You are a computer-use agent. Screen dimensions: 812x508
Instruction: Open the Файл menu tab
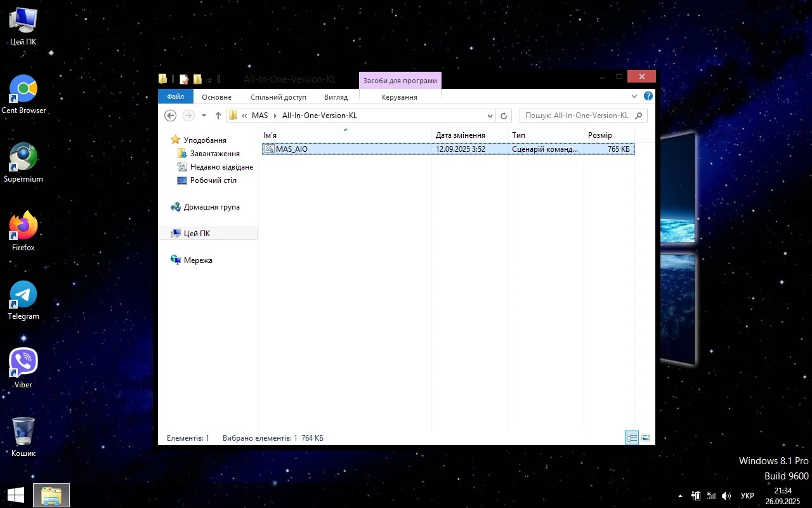pyautogui.click(x=176, y=97)
